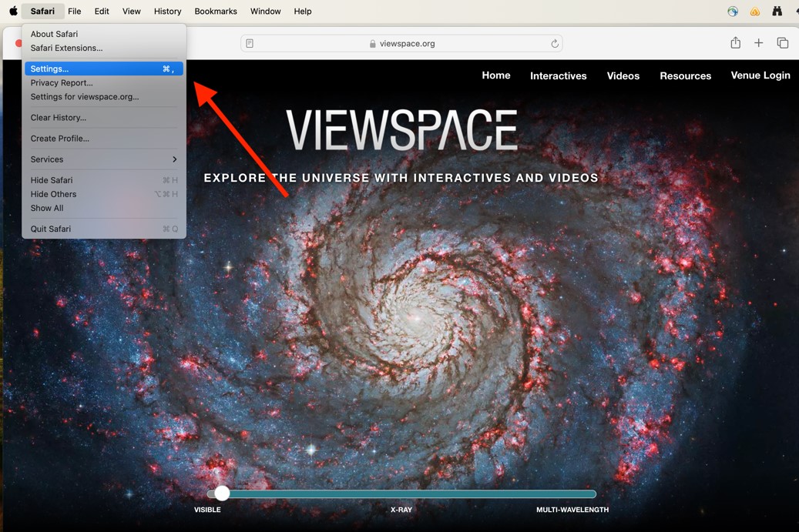Open the Videos page link
The image size is (799, 532).
[623, 76]
